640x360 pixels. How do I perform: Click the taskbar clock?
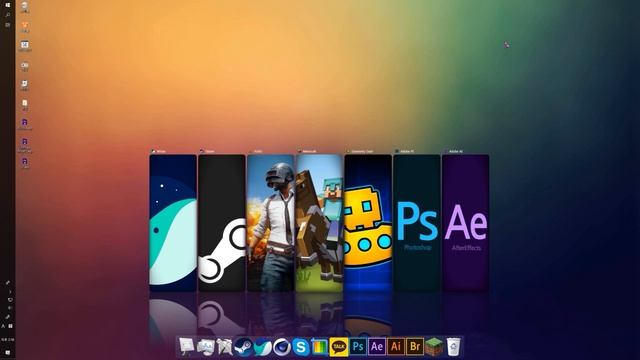point(7,339)
